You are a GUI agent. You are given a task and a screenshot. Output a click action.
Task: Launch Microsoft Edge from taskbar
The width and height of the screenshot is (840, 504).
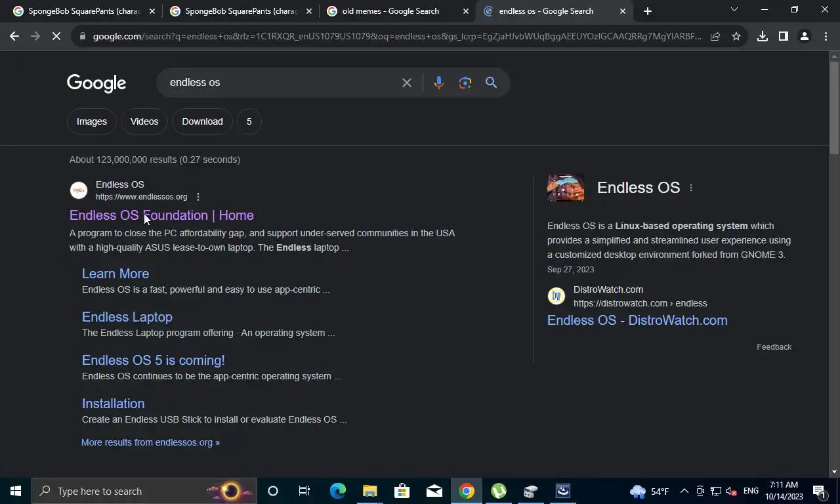coord(337,491)
